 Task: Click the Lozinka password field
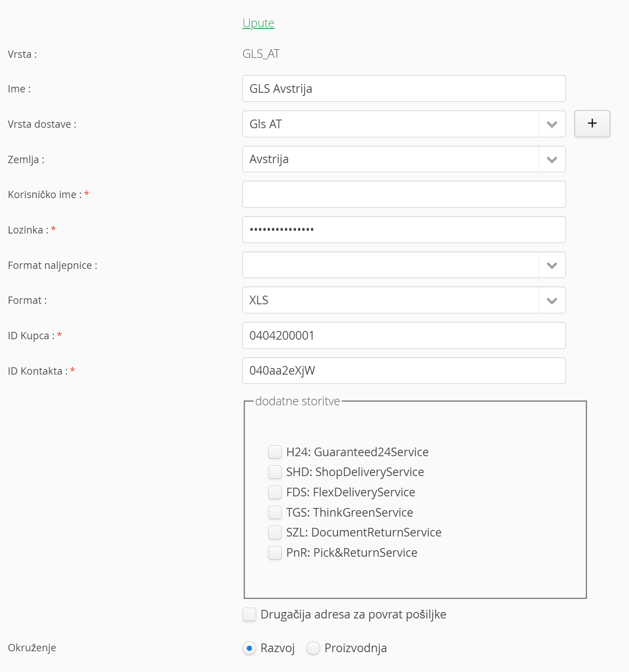[404, 230]
